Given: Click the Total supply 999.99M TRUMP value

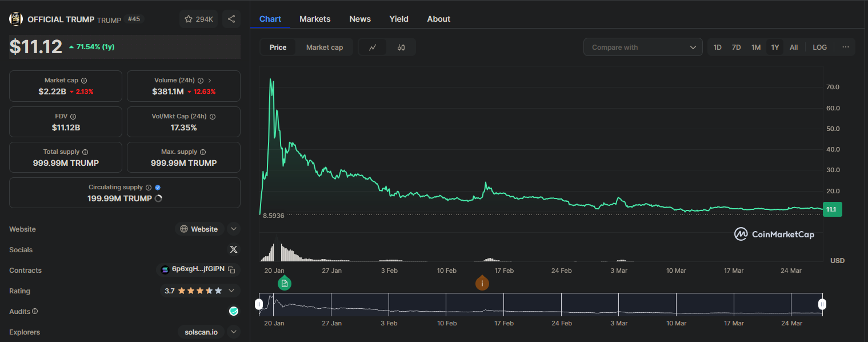Looking at the screenshot, I should tap(66, 163).
